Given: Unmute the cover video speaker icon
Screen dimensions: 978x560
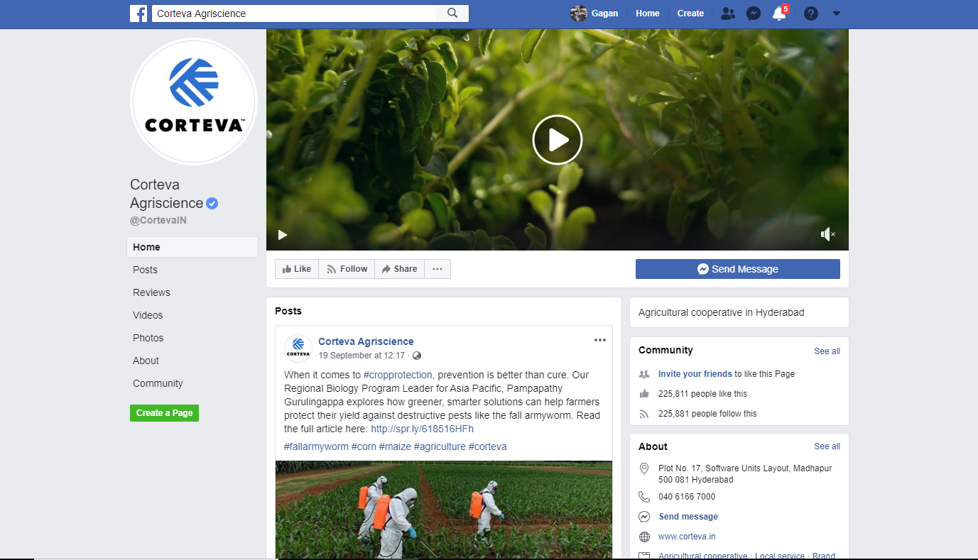Looking at the screenshot, I should point(827,234).
